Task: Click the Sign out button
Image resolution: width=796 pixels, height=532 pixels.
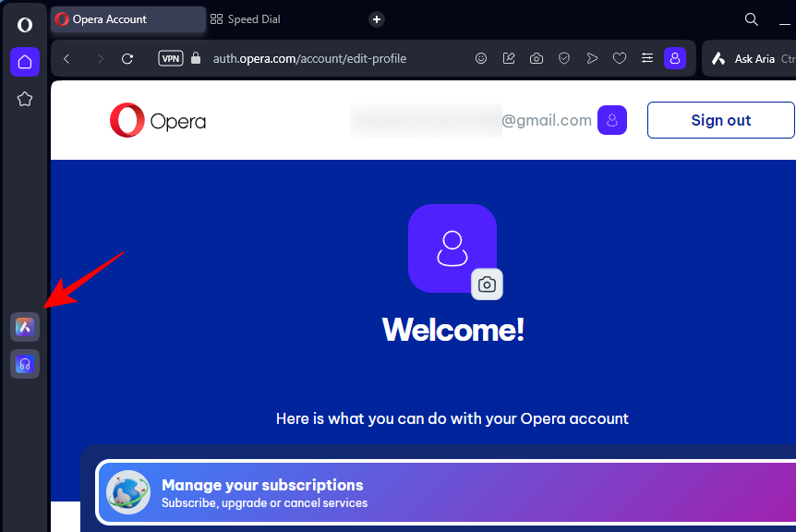Action: pos(720,120)
